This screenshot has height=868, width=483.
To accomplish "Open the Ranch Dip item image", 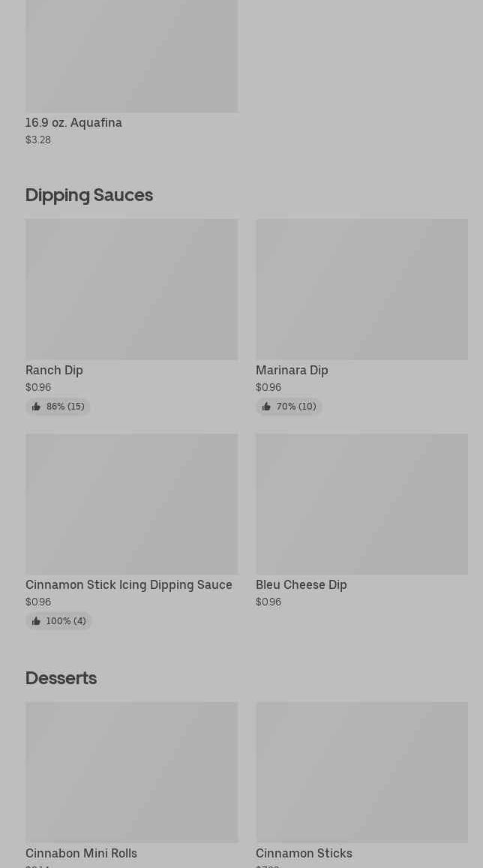I will coord(131,289).
